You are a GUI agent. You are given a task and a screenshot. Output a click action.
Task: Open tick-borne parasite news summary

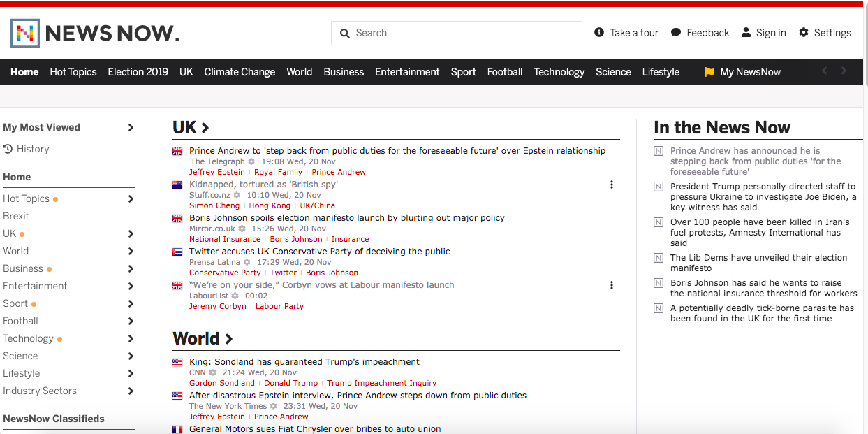click(x=762, y=313)
